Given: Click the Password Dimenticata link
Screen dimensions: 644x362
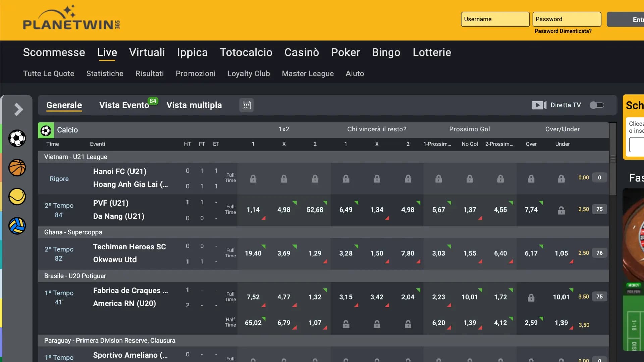Looking at the screenshot, I should 563,31.
